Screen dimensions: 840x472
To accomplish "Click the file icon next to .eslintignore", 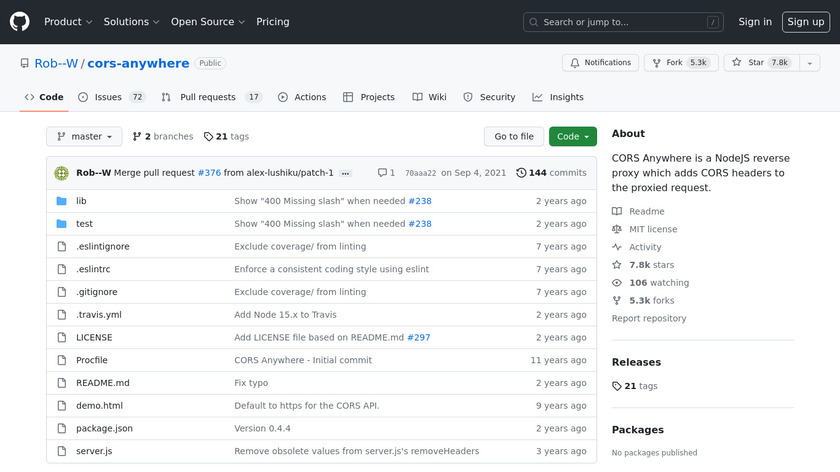I will [x=62, y=246].
